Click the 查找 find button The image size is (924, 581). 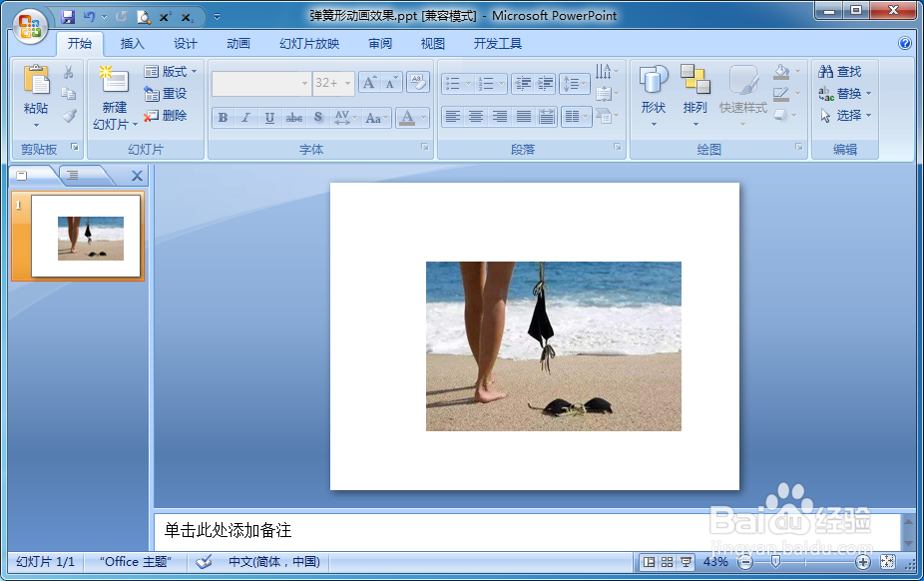coord(840,71)
